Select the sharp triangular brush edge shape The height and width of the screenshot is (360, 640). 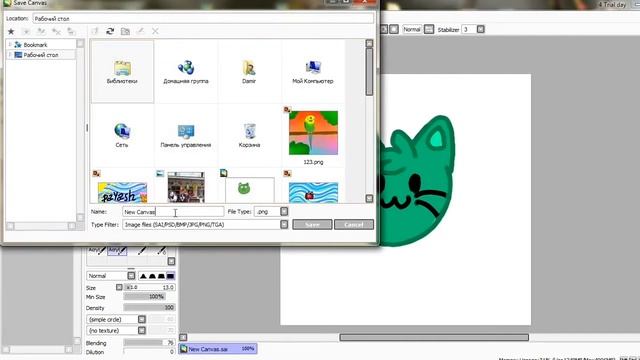[x=143, y=276]
